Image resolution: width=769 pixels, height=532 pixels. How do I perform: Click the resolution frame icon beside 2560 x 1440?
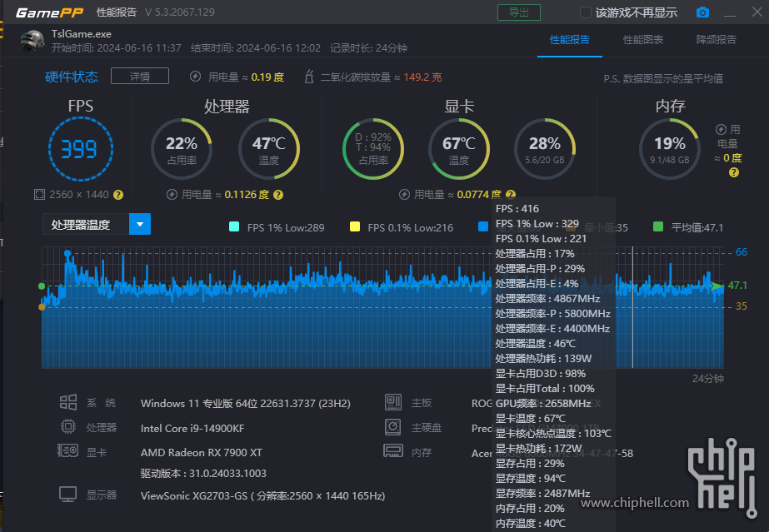tap(39, 195)
